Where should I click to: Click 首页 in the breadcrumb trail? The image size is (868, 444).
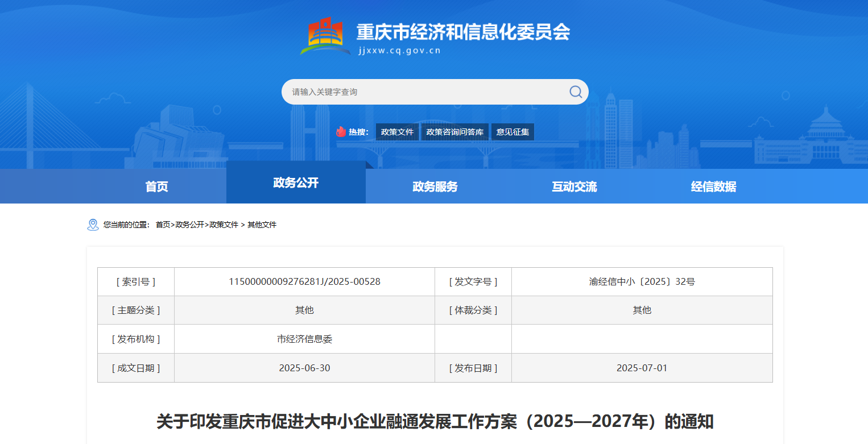(x=163, y=225)
